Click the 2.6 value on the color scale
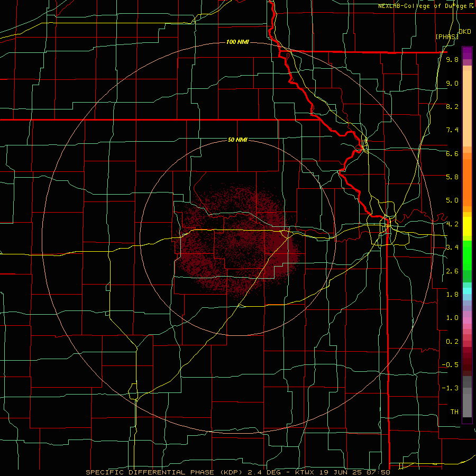 click(452, 271)
